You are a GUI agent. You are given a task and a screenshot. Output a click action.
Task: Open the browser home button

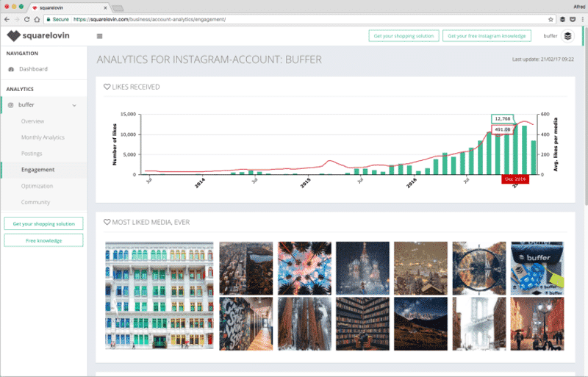click(37, 19)
